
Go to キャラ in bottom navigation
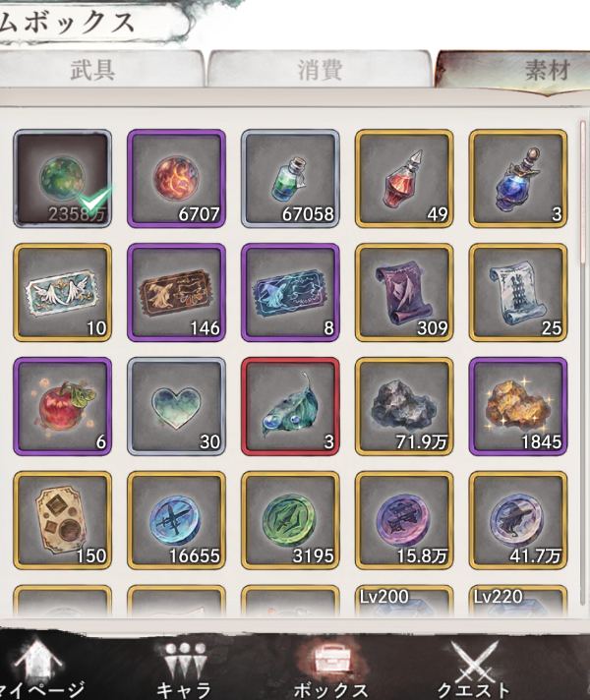tap(184, 670)
